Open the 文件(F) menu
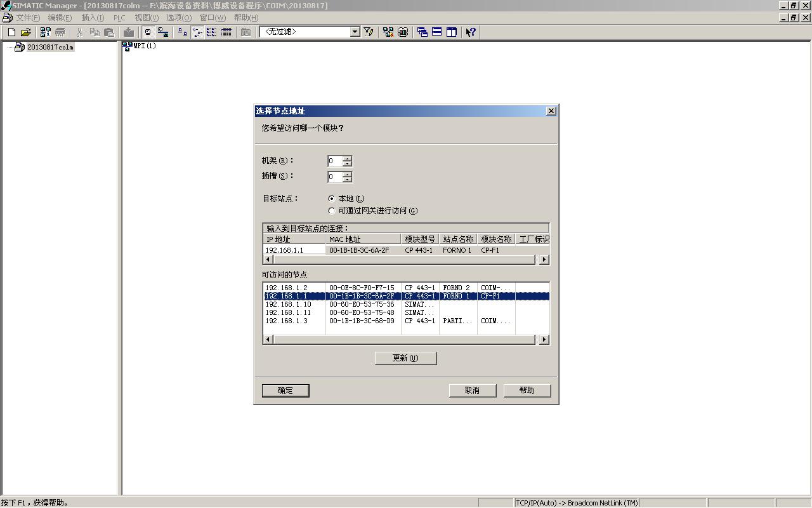Screen dimensions: 812x508 click(28, 18)
